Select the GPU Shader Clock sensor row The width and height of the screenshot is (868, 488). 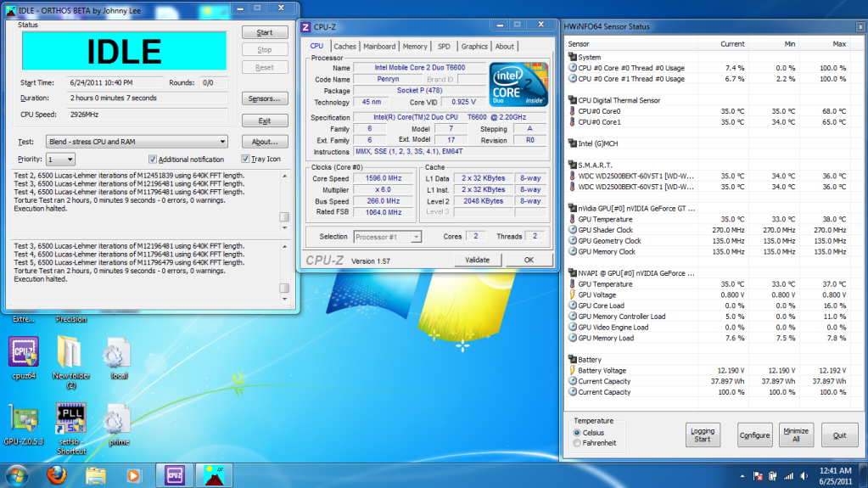[x=711, y=230]
